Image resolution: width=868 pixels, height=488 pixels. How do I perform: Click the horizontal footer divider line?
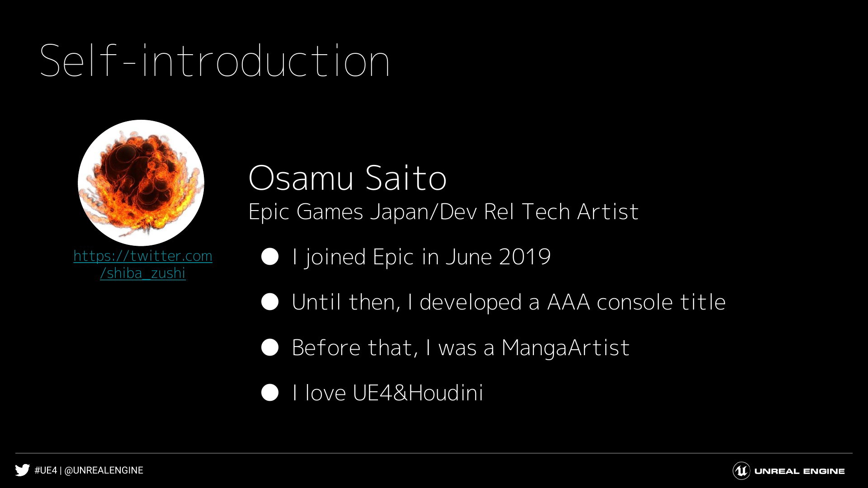click(x=434, y=453)
